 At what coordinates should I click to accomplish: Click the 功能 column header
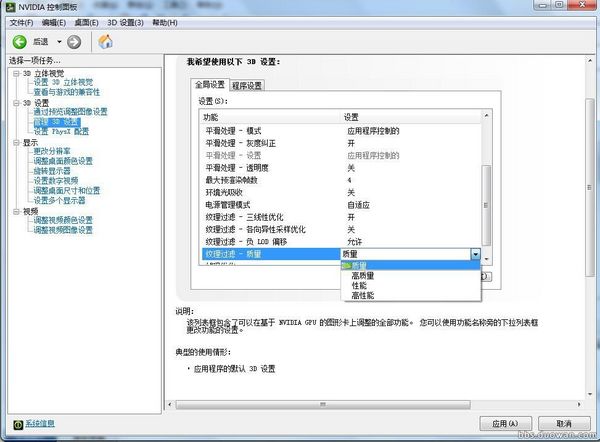[271, 117]
